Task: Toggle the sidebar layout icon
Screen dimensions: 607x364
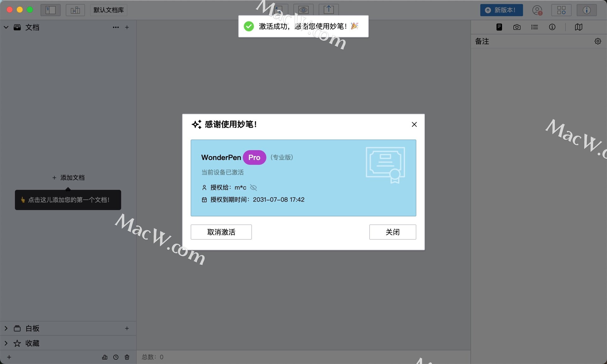Action: (50, 10)
